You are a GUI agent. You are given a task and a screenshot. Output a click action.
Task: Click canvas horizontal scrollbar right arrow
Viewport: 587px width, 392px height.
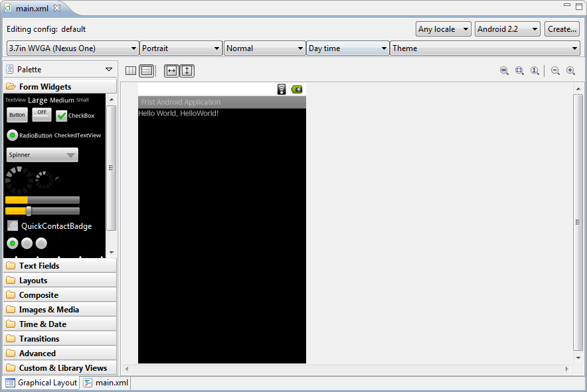pyautogui.click(x=567, y=369)
